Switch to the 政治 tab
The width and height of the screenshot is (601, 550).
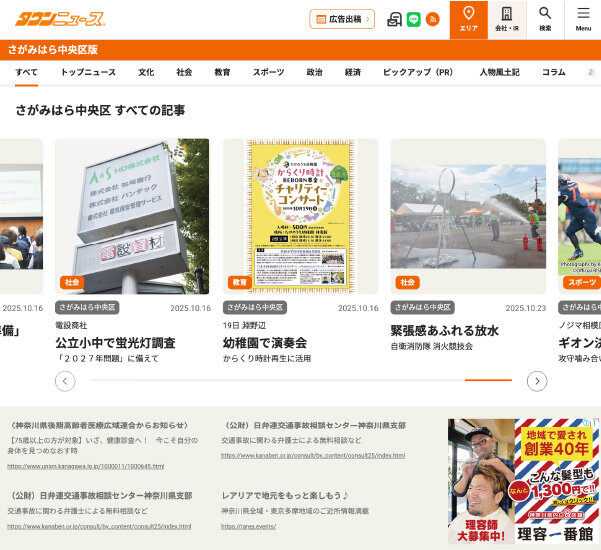click(314, 72)
